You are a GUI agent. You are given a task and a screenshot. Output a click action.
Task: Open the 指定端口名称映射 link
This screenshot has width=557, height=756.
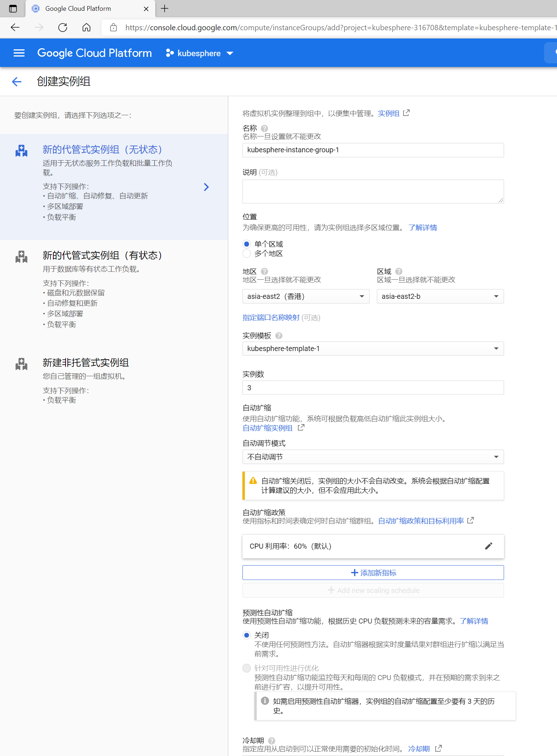271,318
